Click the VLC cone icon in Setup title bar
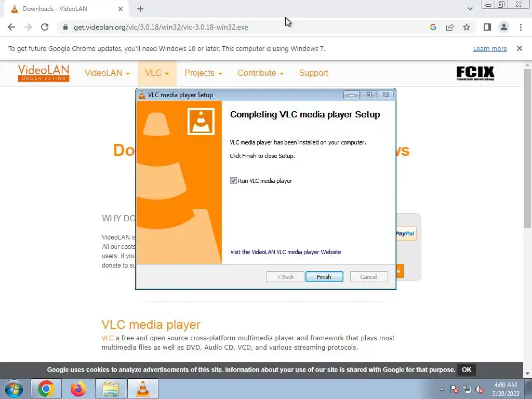532x399 pixels. 142,95
